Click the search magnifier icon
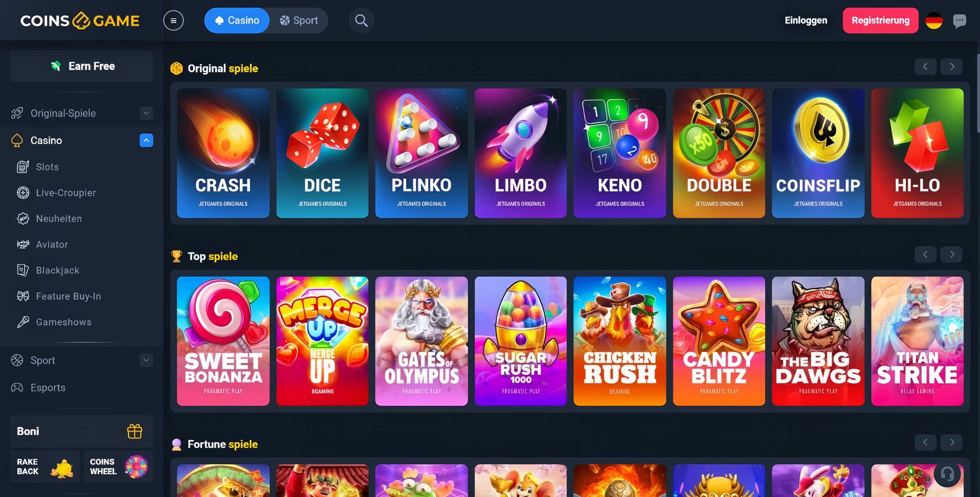 (361, 21)
